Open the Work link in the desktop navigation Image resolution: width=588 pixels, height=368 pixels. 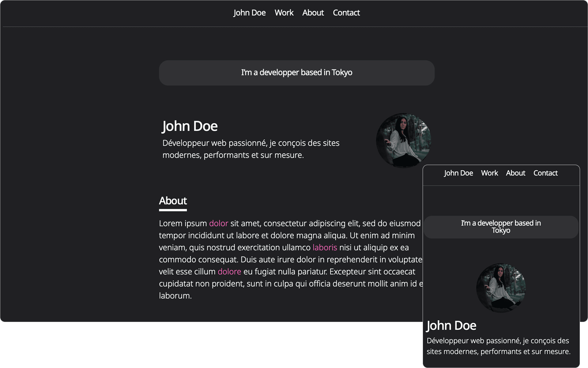click(x=284, y=13)
